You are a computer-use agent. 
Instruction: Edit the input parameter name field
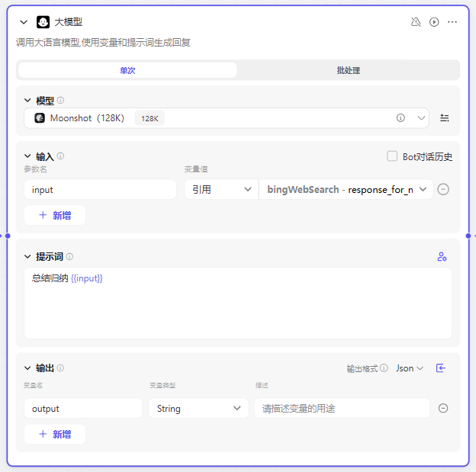tap(100, 189)
